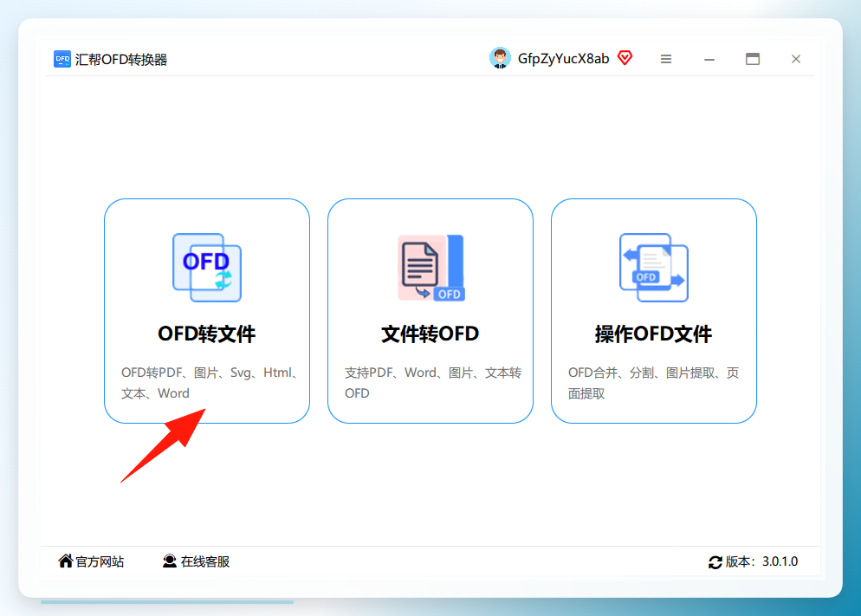The image size is (861, 616).
Task: Click the 文件转OFD document icon
Action: (x=431, y=268)
